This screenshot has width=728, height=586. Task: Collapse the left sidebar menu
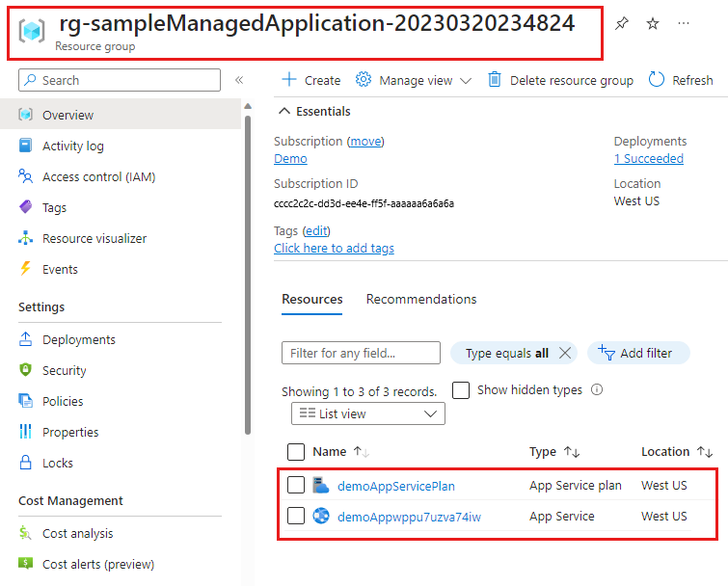pos(239,81)
